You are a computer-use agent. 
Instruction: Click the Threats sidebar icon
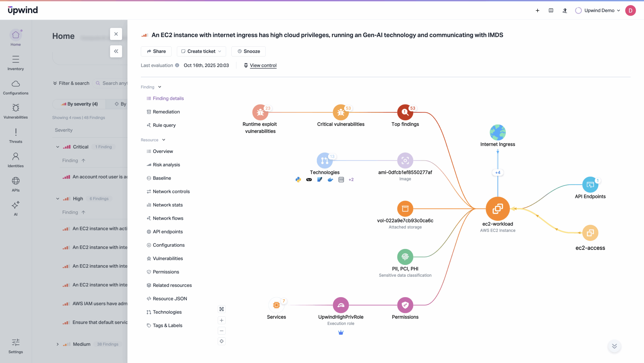pyautogui.click(x=15, y=136)
